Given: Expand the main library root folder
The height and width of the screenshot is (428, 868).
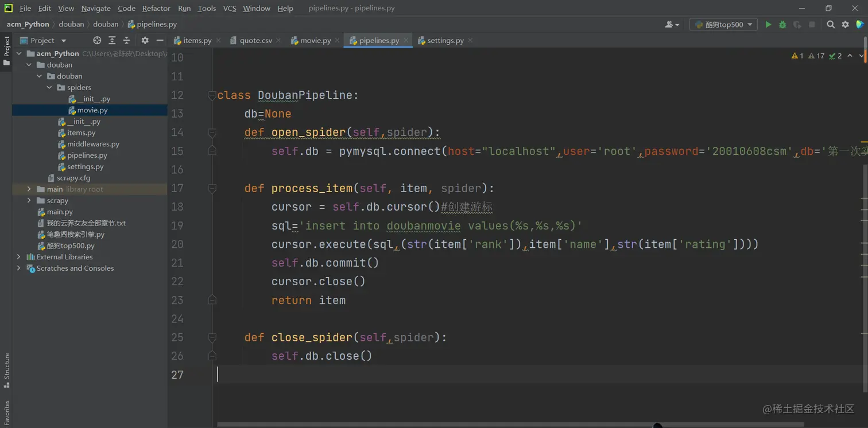Looking at the screenshot, I should pos(29,189).
